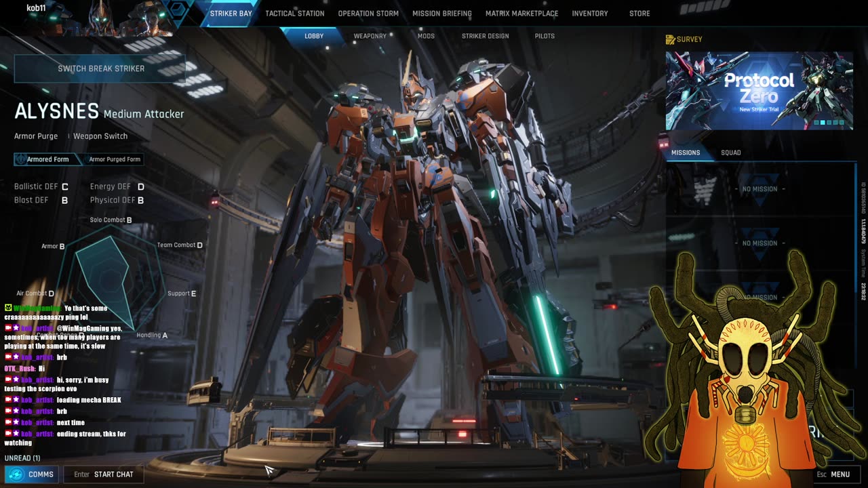Click the yellow Survey notepad icon

(671, 39)
